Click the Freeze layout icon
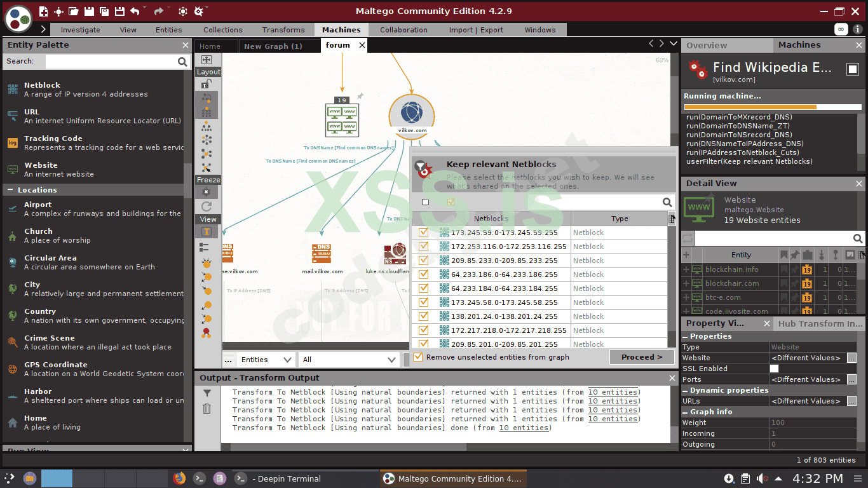The width and height of the screenshot is (868, 488). (x=207, y=192)
